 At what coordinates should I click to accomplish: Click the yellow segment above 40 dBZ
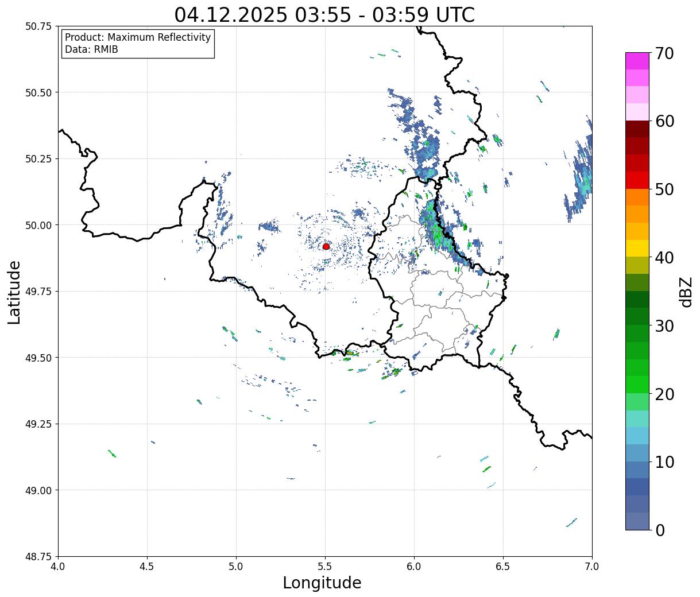[637, 248]
